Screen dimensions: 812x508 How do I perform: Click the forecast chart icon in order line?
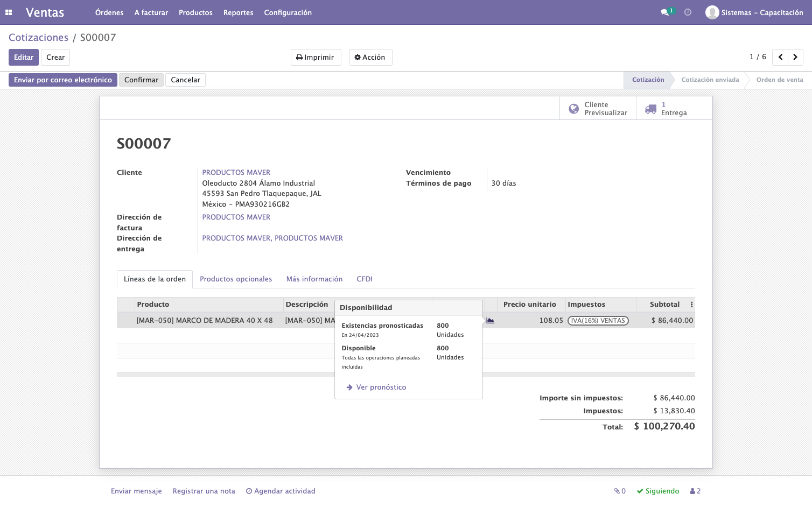click(x=490, y=321)
